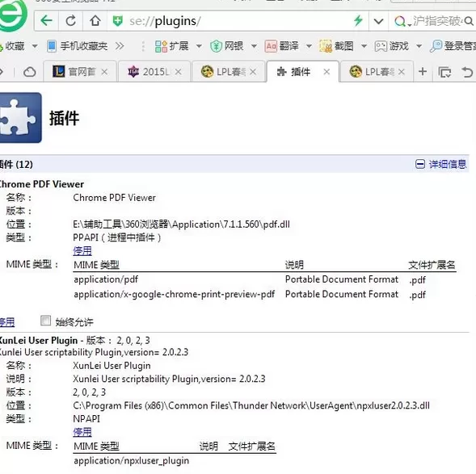Image resolution: width=476 pixels, height=474 pixels.
Task: Close the first LPL春 tab
Action: coord(253,72)
